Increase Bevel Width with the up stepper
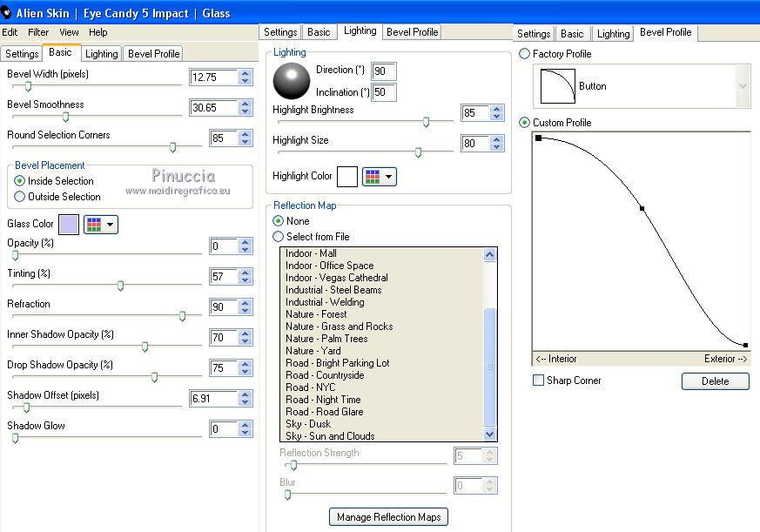This screenshot has height=532, width=760. coord(245,73)
